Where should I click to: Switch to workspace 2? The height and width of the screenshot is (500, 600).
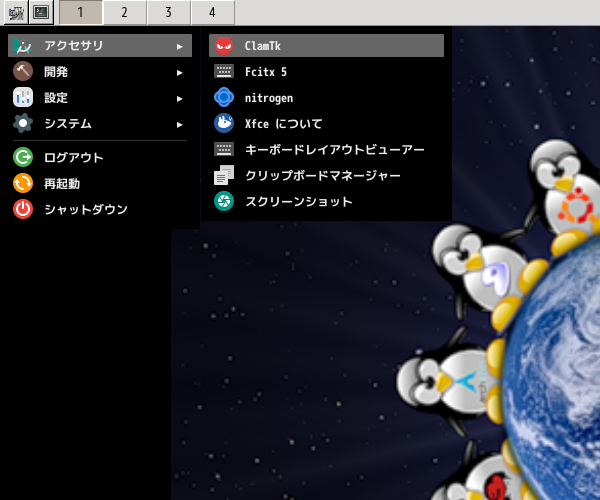(x=125, y=13)
